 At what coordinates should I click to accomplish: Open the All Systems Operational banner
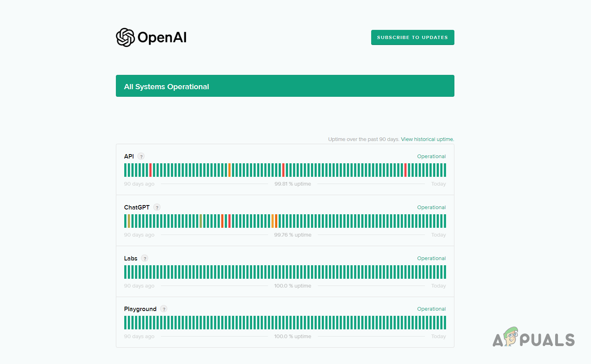click(285, 86)
